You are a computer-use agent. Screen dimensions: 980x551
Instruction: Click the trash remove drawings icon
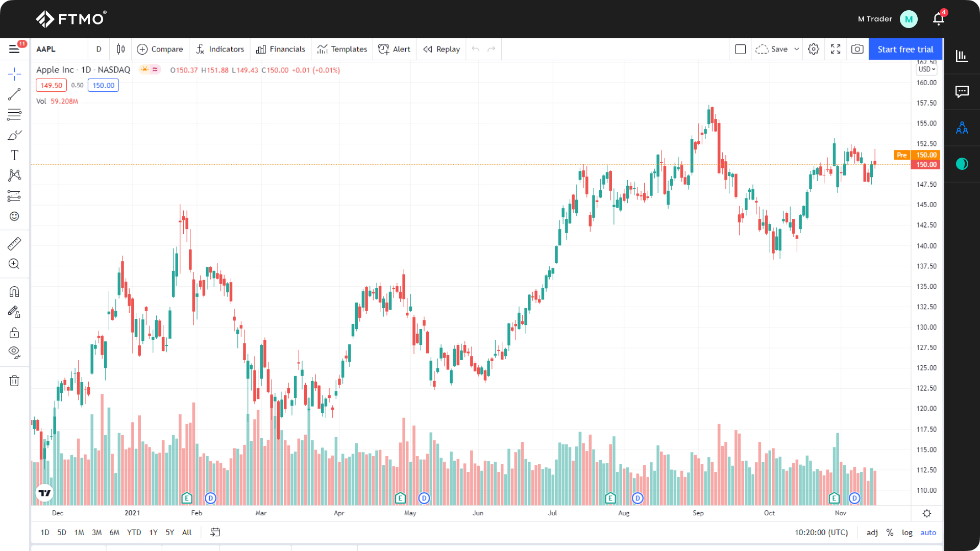(14, 381)
